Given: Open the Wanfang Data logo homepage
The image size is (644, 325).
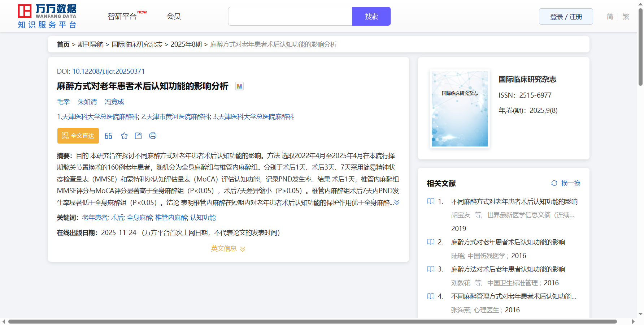Looking at the screenshot, I should click(x=47, y=16).
